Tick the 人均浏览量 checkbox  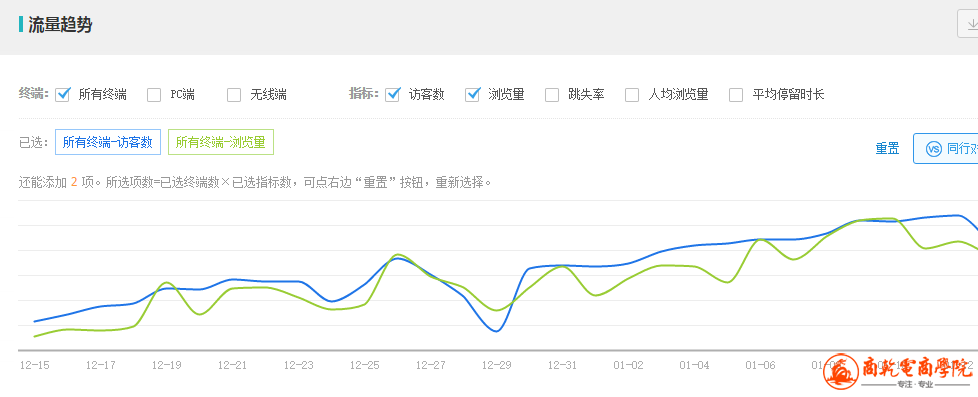[632, 95]
